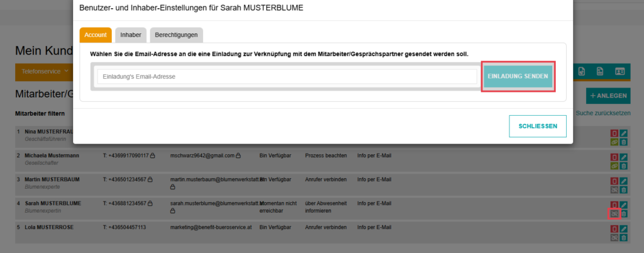
Task: Focus the Einladung's Email-Adresse field
Action: click(287, 76)
